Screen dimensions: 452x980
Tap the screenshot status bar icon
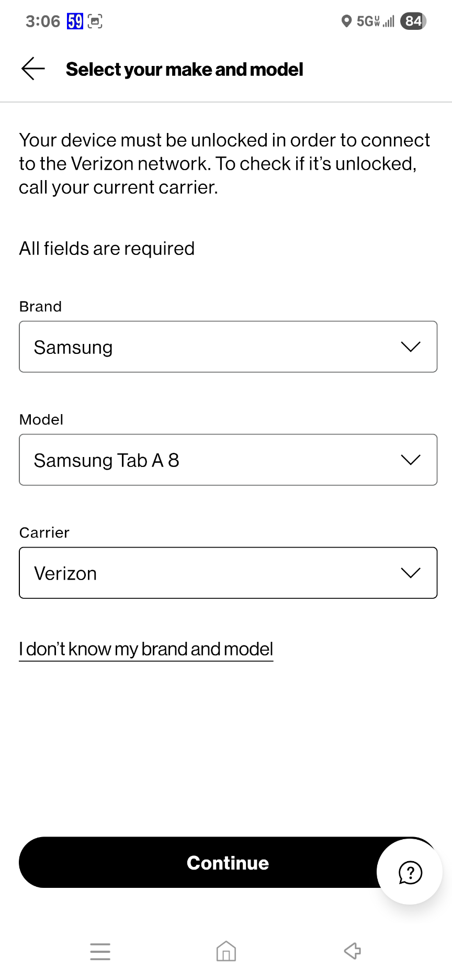pos(95,21)
